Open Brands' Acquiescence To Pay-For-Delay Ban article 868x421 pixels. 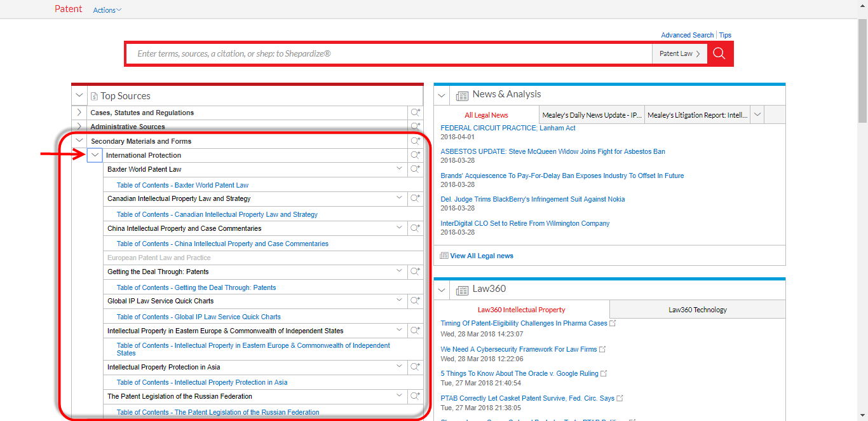tap(562, 176)
